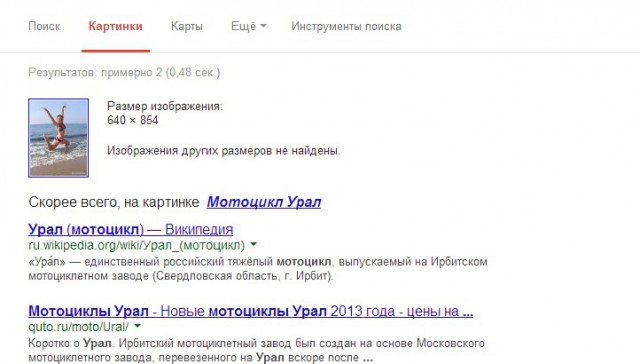Expand arrow next to quto.ru/moto/Ural/ URL
Image resolution: width=640 pixels, height=364 pixels.
(137, 326)
